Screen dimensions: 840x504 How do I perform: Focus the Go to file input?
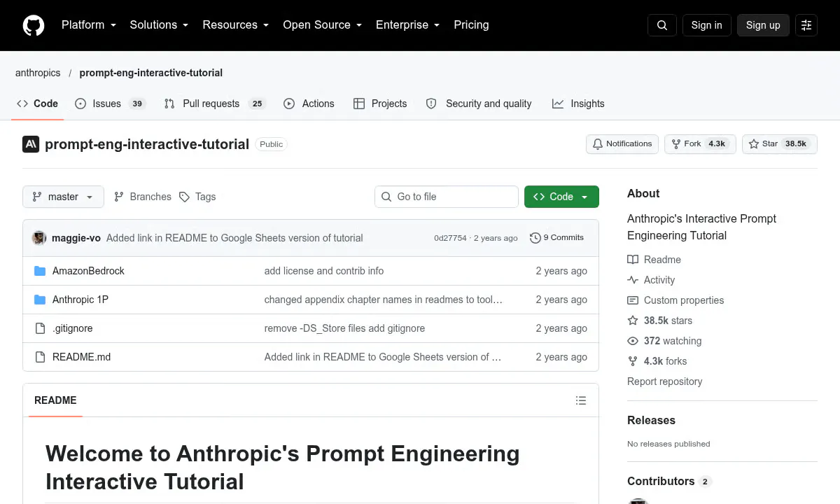(x=447, y=197)
